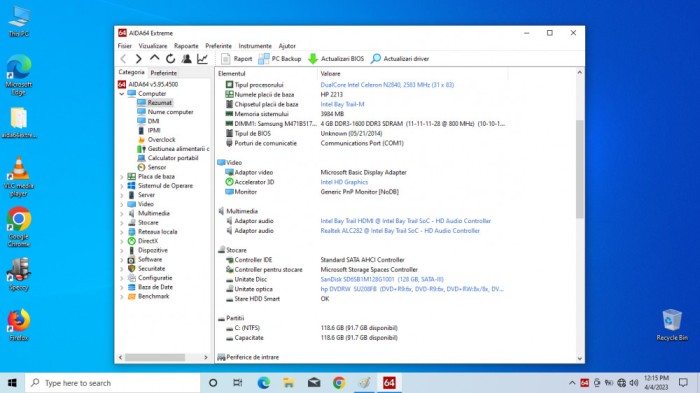The height and width of the screenshot is (393, 700).
Task: Open the Instrumente menu
Action: pos(255,46)
